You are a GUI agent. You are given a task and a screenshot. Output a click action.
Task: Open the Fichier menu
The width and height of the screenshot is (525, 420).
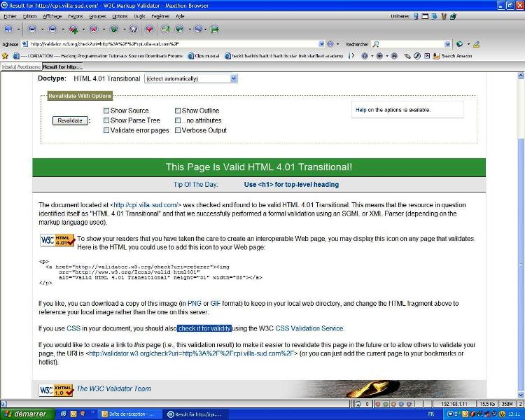pyautogui.click(x=10, y=16)
